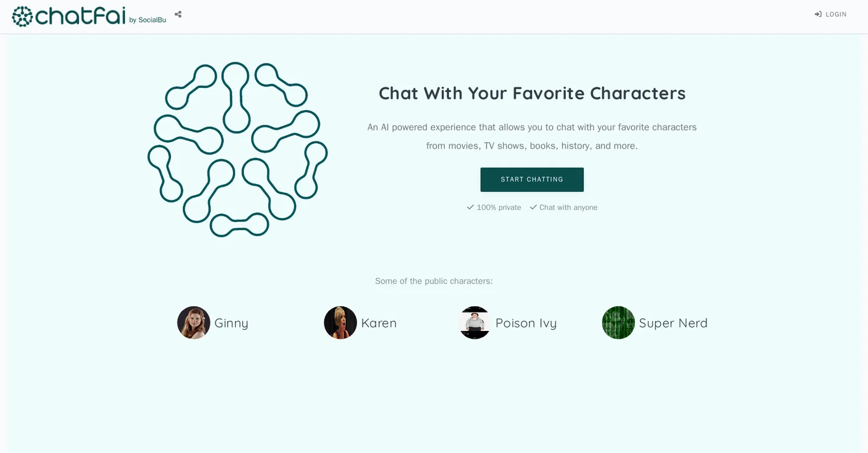This screenshot has width=868, height=453.
Task: Click the 'by SocialBu' link
Action: [147, 19]
